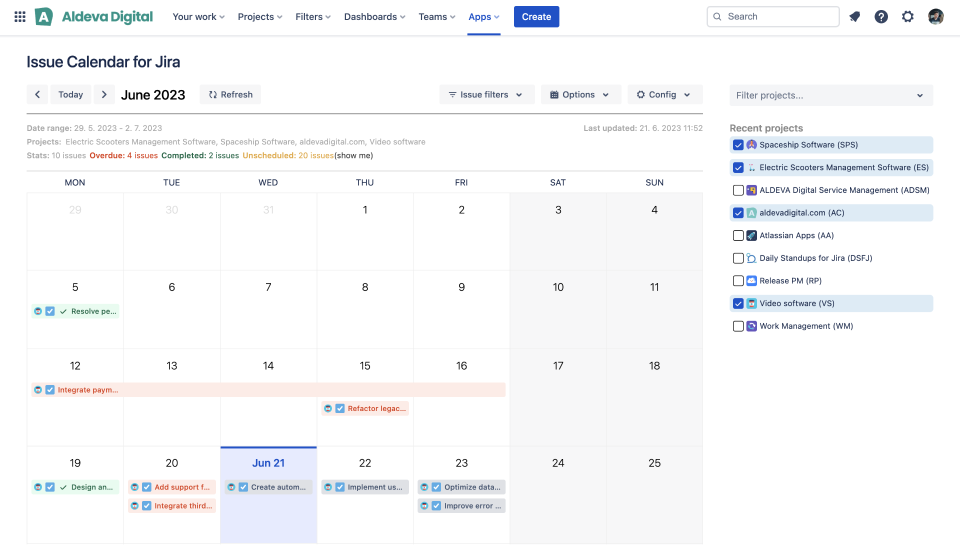This screenshot has width=960, height=545.
Task: Click task type icon on 'Create autom...' issue
Action: [244, 487]
